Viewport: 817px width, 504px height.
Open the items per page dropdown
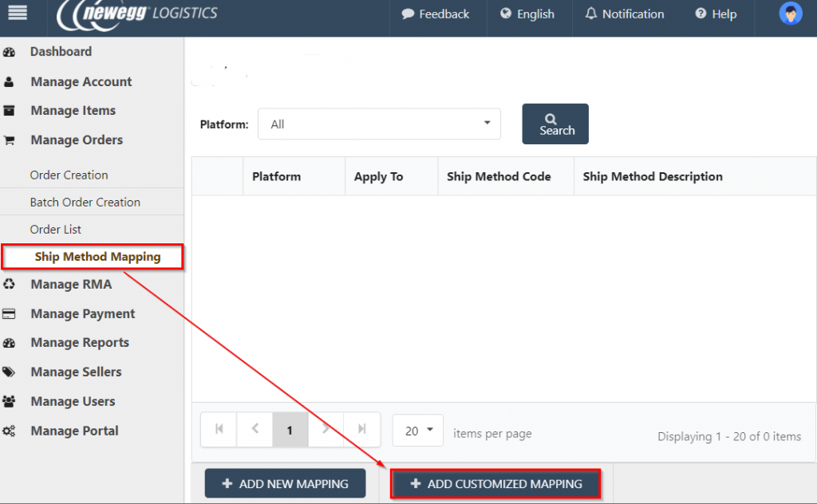417,430
